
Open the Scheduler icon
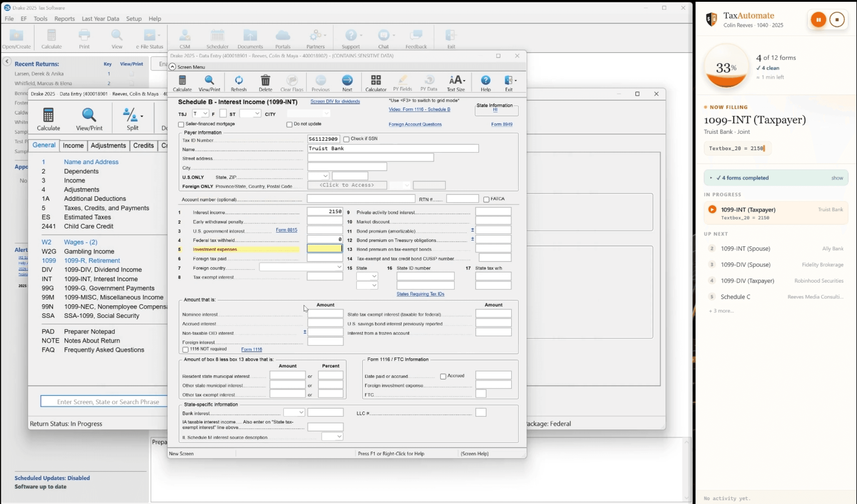click(217, 39)
